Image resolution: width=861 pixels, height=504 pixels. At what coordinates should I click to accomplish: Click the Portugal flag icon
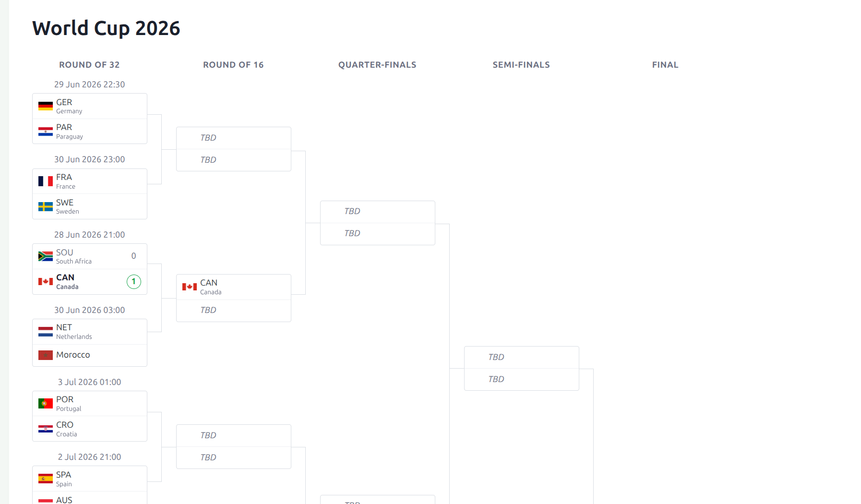click(46, 403)
